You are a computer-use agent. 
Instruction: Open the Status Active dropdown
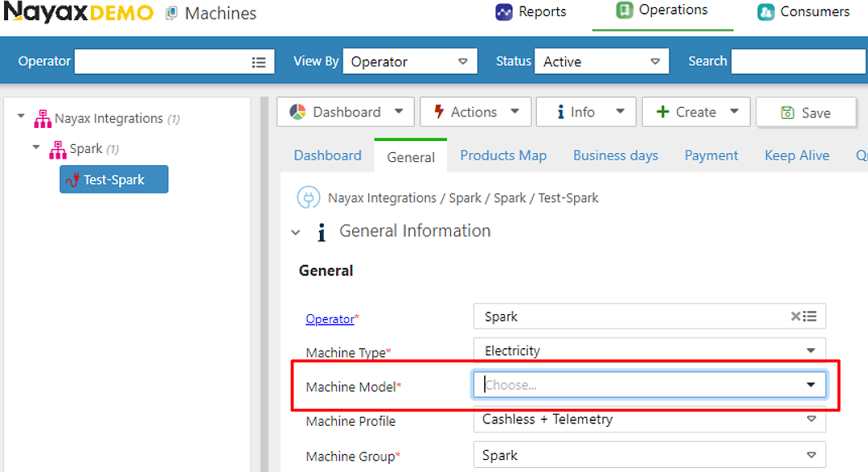[x=602, y=62]
